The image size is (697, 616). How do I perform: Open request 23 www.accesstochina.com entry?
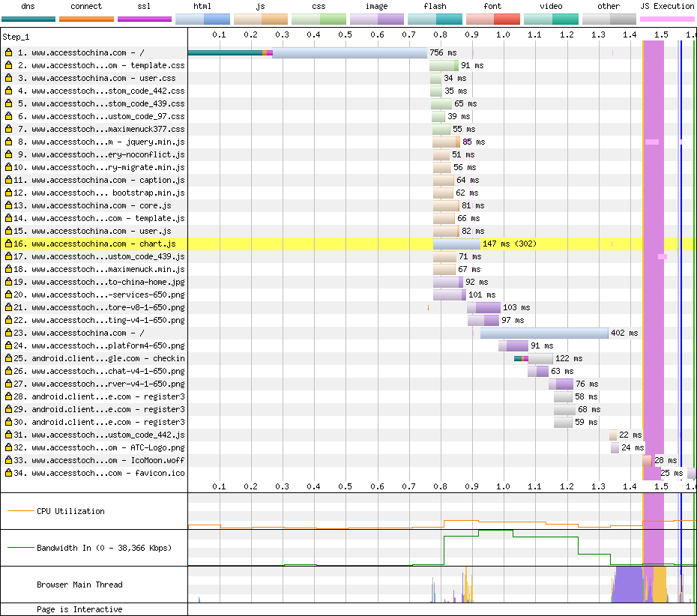[88, 333]
